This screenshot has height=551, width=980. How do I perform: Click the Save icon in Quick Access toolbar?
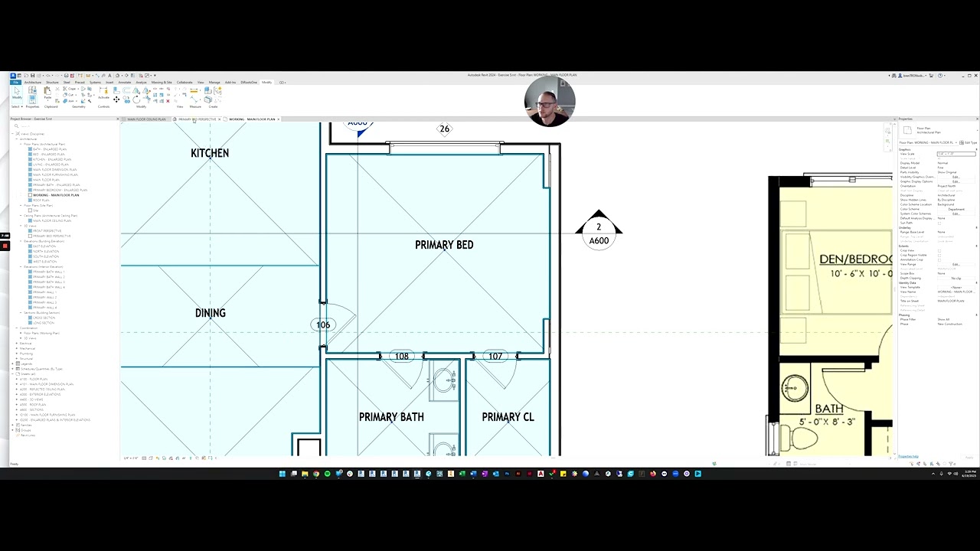[32, 75]
